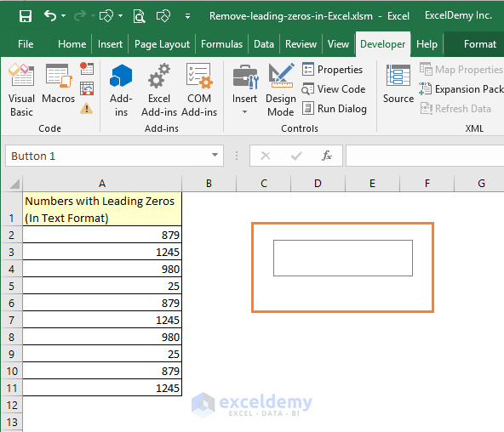Switch to the Insert ribbon tab
The height and width of the screenshot is (432, 504).
(x=110, y=44)
